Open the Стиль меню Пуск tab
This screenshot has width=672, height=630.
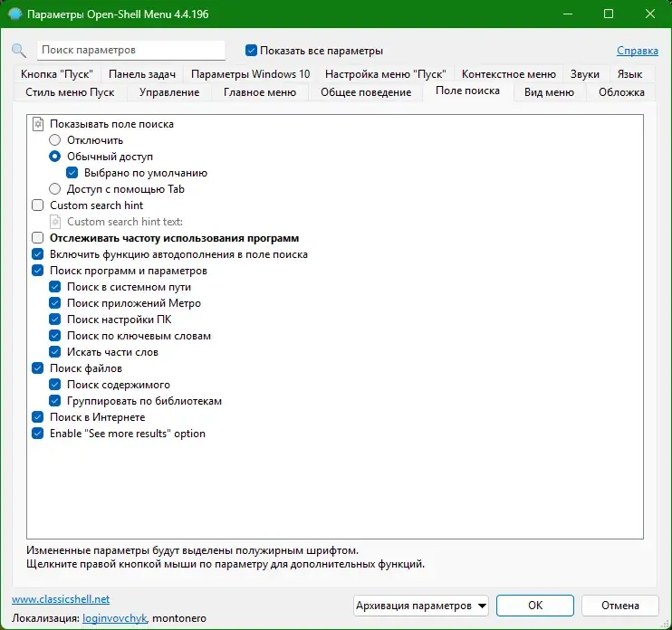click(70, 92)
